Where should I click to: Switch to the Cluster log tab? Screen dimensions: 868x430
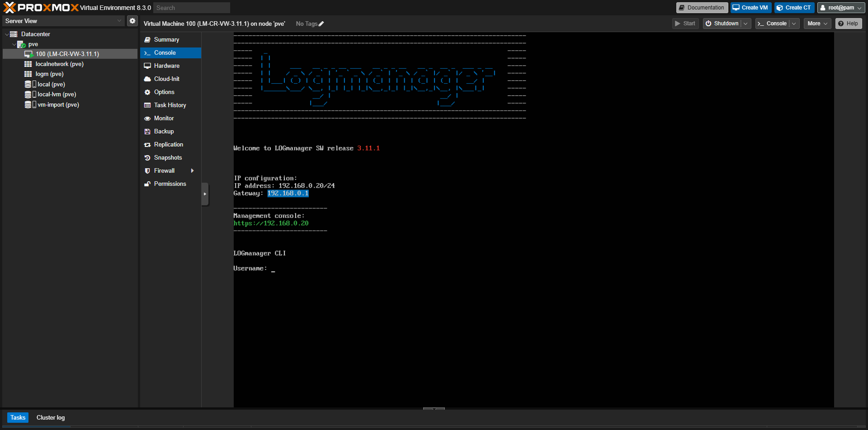tap(50, 417)
